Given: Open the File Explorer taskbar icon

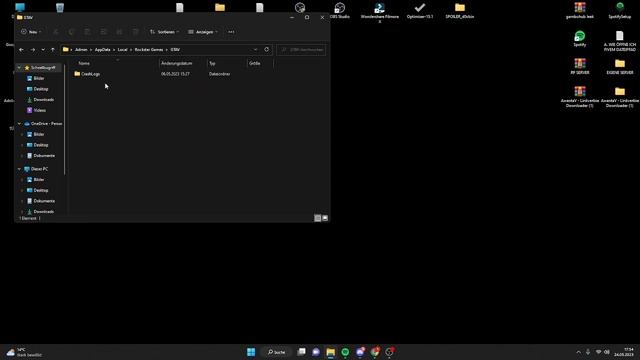Looking at the screenshot, I should click(331, 352).
